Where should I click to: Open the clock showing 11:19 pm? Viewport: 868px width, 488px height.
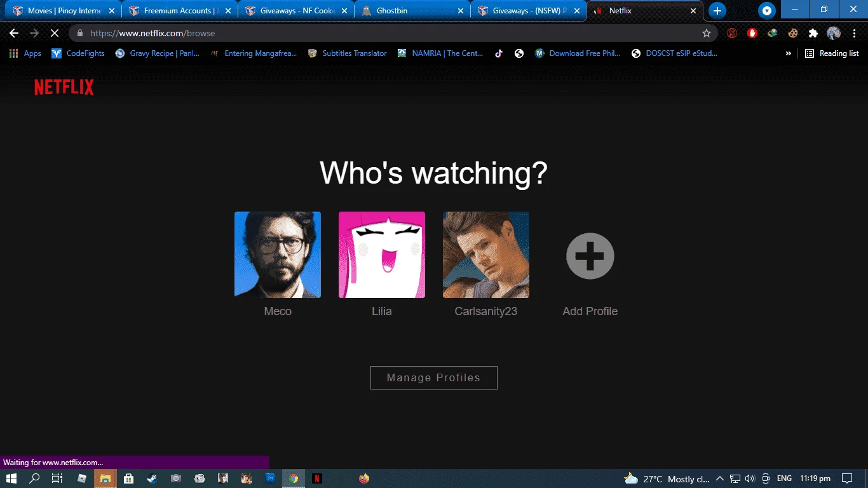click(815, 478)
